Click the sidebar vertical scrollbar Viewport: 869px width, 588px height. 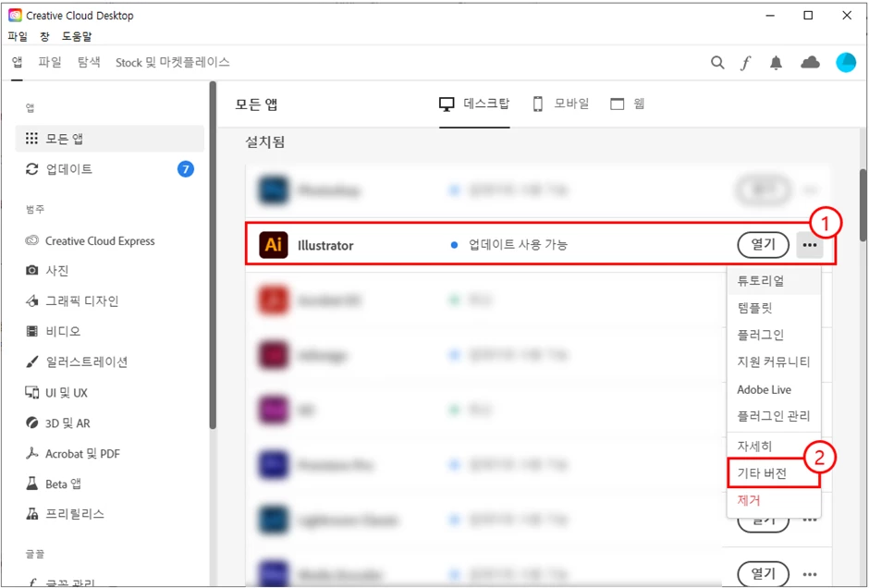(x=213, y=255)
